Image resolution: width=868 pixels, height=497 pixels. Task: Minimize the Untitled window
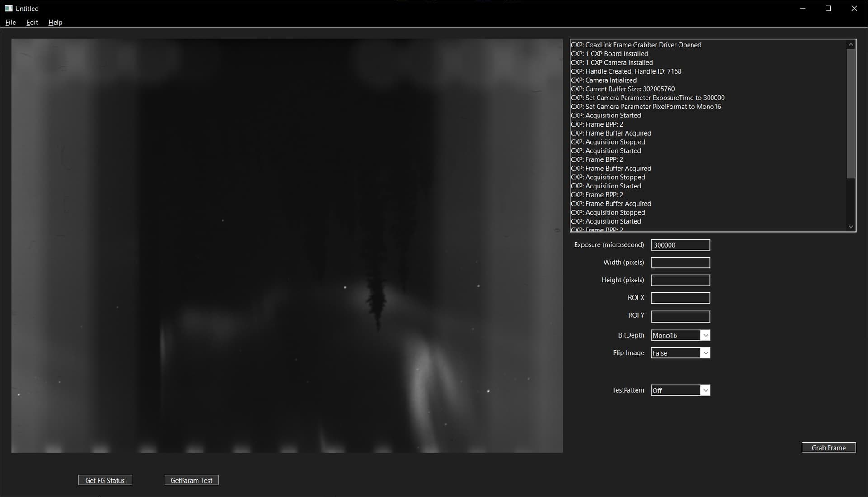(x=802, y=8)
